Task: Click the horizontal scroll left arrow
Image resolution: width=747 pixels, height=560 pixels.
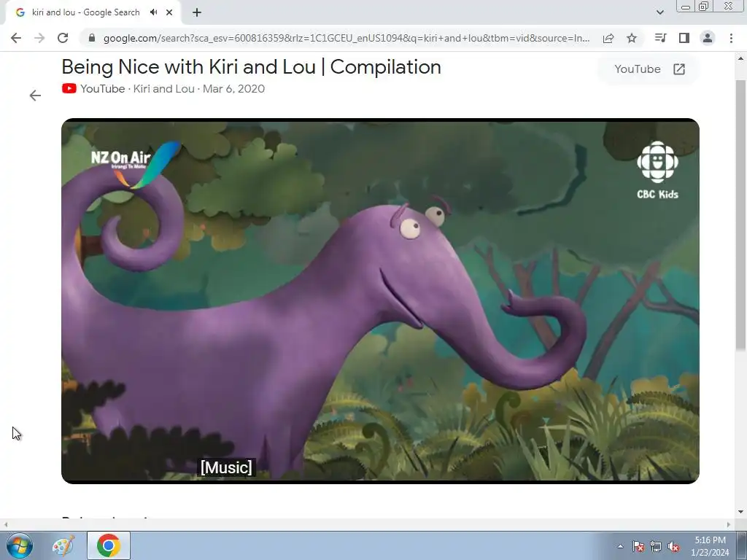Action: (x=5, y=524)
